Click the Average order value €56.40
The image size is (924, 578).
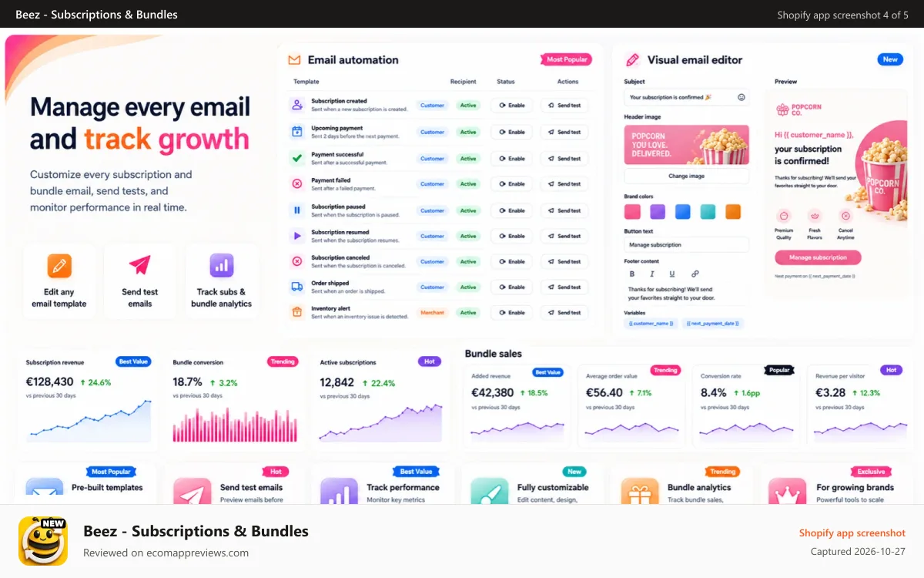604,392
